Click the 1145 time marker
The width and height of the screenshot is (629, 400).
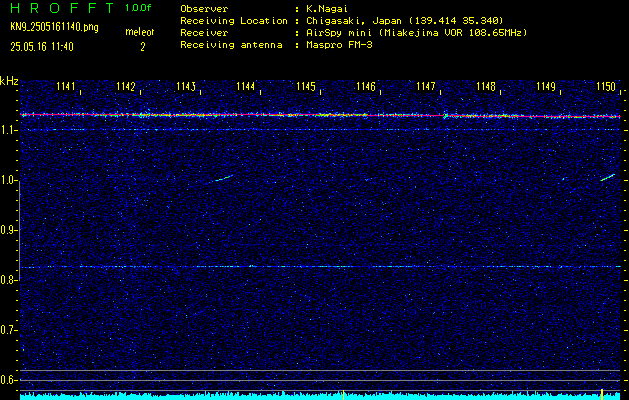click(306, 87)
